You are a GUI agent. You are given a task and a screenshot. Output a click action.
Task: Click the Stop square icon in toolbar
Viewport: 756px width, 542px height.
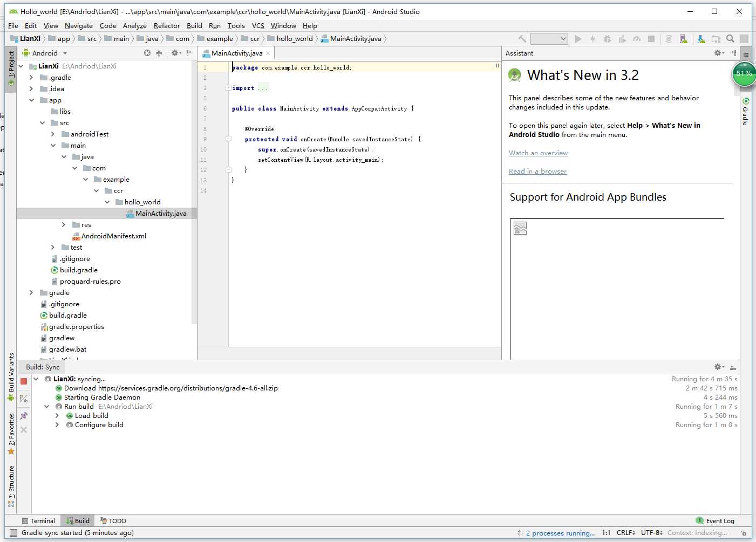tap(651, 39)
